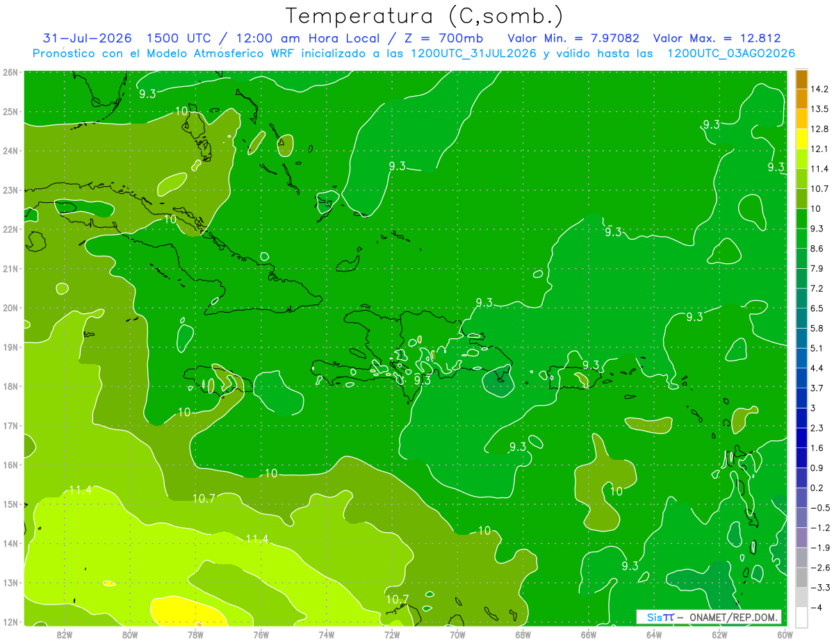Click the '22N' latitude axis label
The image size is (834, 644).
pos(10,229)
